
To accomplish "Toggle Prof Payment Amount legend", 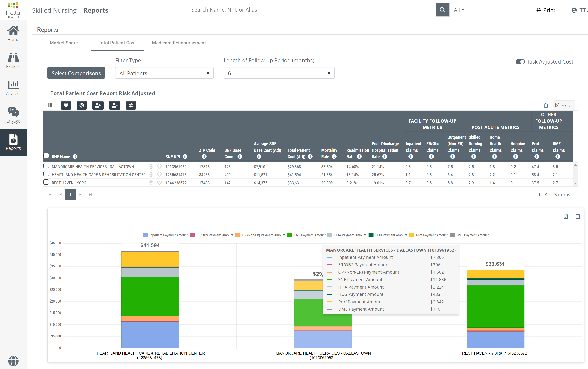I will click(x=428, y=235).
